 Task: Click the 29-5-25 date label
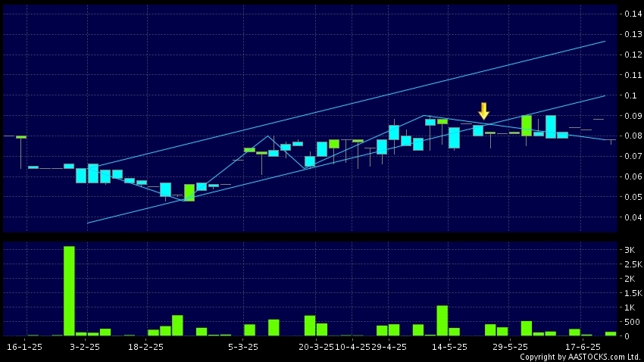(x=510, y=347)
